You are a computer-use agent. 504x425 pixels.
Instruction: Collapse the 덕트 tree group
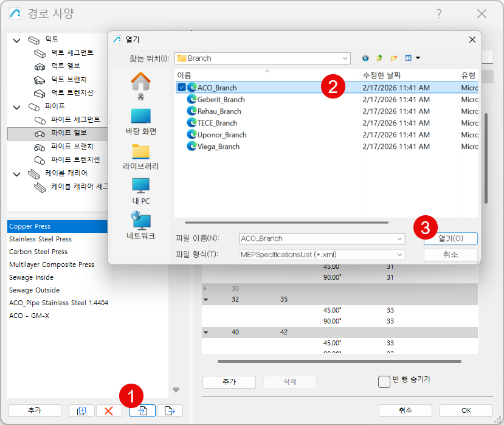(16, 40)
